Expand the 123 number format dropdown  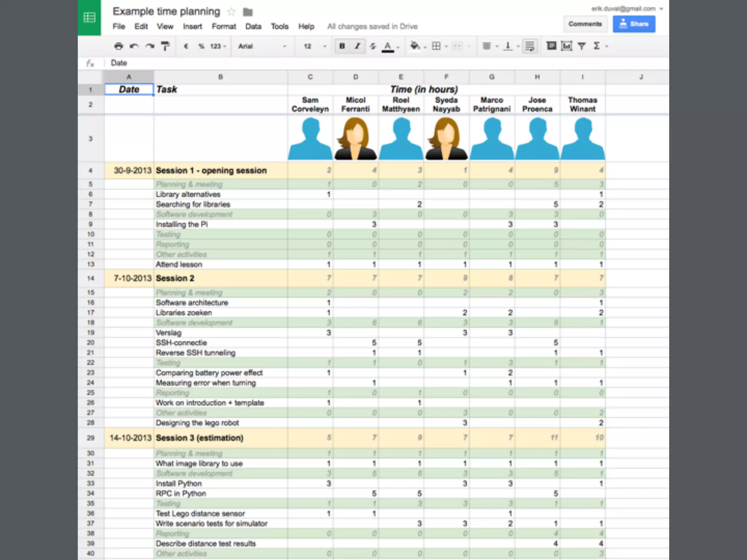click(x=218, y=46)
